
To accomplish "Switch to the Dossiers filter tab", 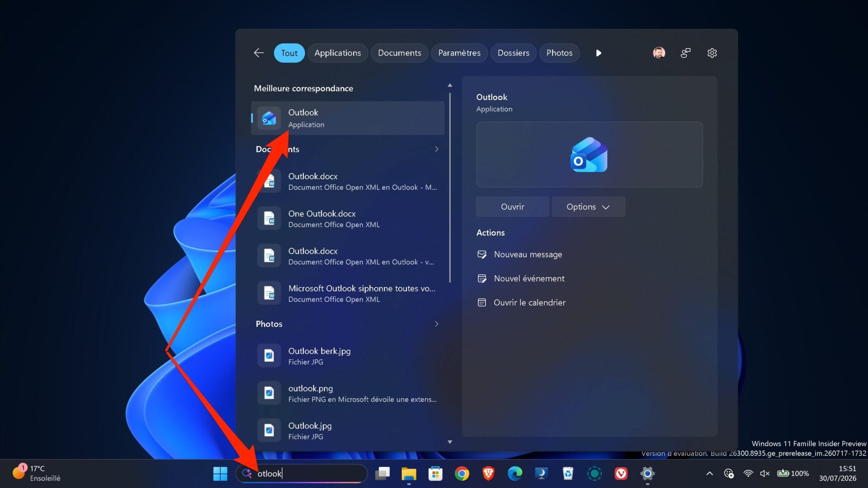I will point(513,53).
